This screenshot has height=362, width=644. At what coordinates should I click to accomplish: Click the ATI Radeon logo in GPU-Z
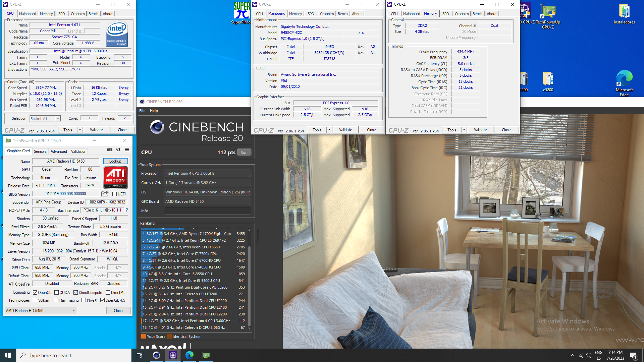click(116, 177)
